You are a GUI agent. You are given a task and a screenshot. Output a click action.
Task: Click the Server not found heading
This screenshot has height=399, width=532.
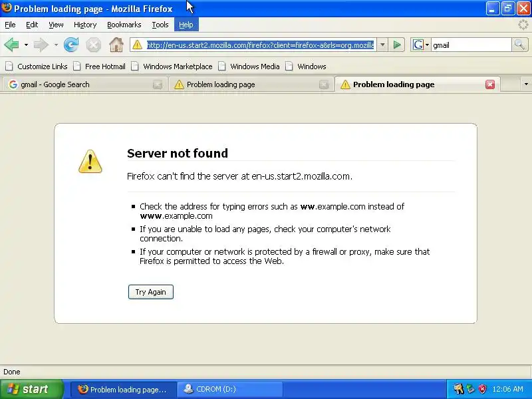178,154
